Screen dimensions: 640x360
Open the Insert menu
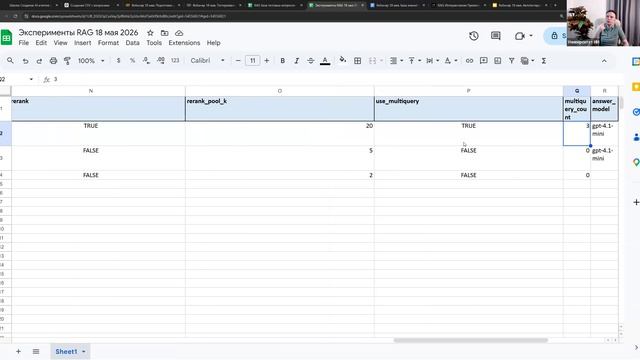point(82,43)
